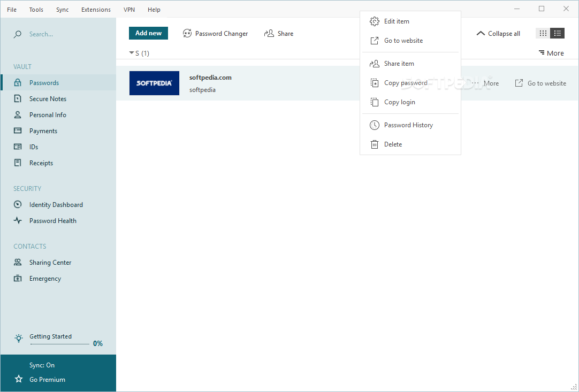Click the Identity Dashboard icon
579x392 pixels.
point(17,204)
